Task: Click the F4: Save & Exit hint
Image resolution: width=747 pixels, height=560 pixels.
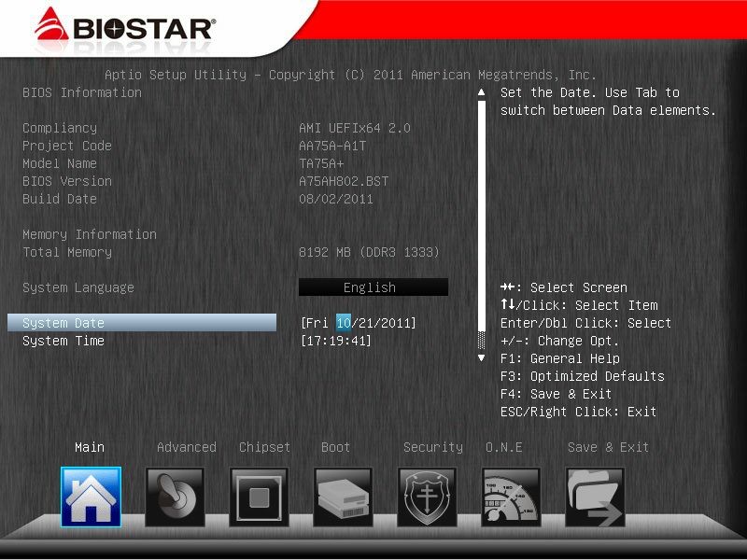Action: (x=556, y=394)
